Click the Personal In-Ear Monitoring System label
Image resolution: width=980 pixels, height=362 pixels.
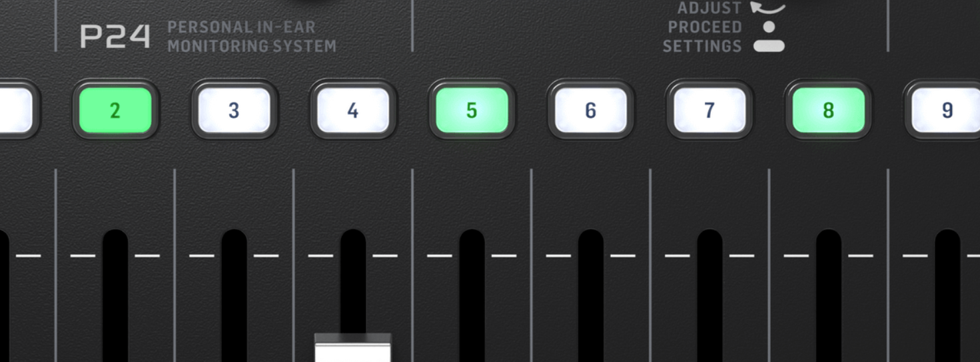coord(252,37)
